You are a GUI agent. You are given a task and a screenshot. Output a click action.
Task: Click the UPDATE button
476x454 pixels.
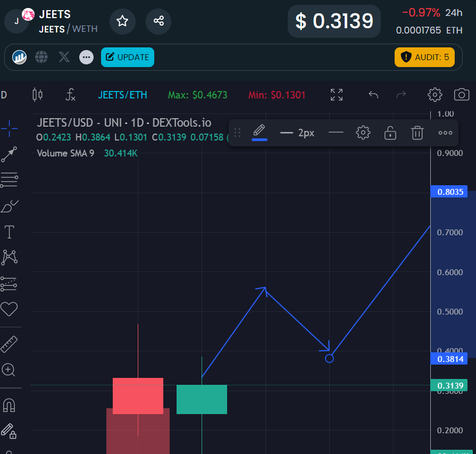(128, 57)
